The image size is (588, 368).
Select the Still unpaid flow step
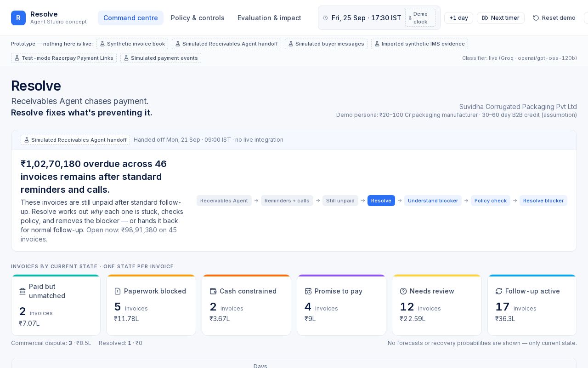click(x=340, y=201)
